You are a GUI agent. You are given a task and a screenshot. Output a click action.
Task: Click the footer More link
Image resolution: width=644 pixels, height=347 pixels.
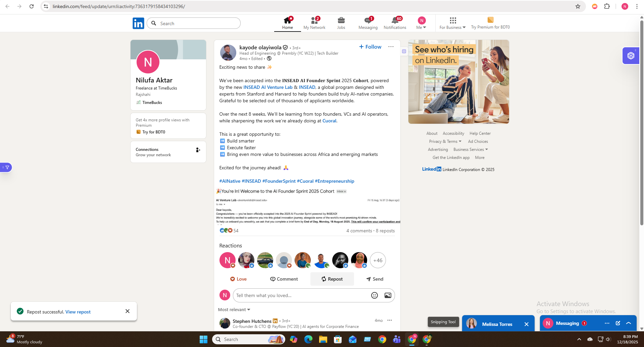click(480, 158)
